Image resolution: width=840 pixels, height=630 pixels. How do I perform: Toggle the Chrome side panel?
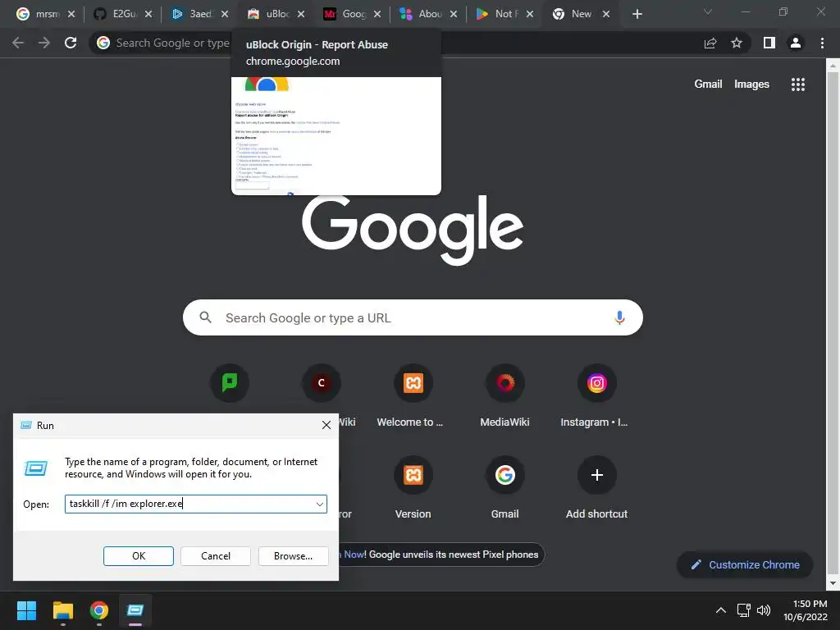769,43
